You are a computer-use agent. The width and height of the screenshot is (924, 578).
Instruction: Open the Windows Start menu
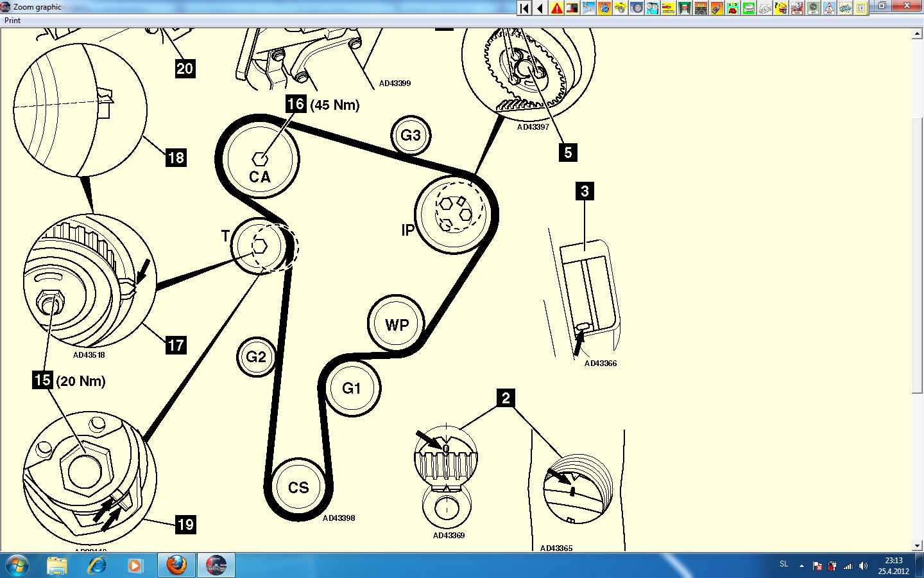(17, 566)
